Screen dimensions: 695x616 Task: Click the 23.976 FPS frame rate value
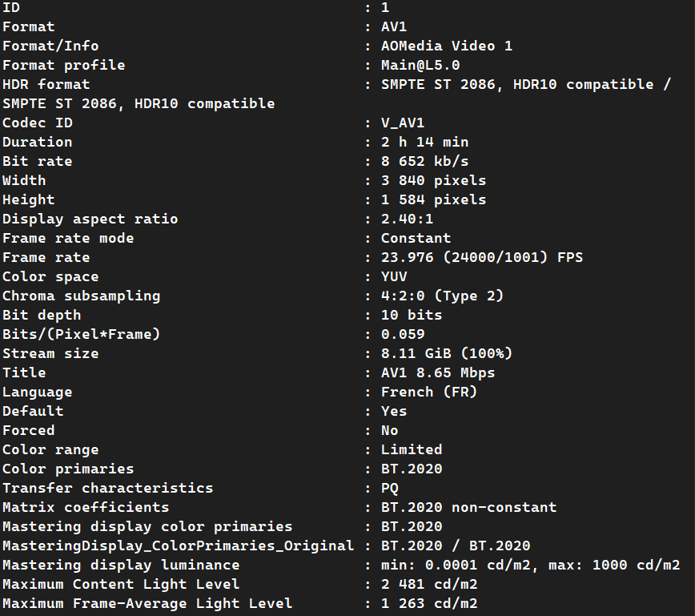click(481, 257)
